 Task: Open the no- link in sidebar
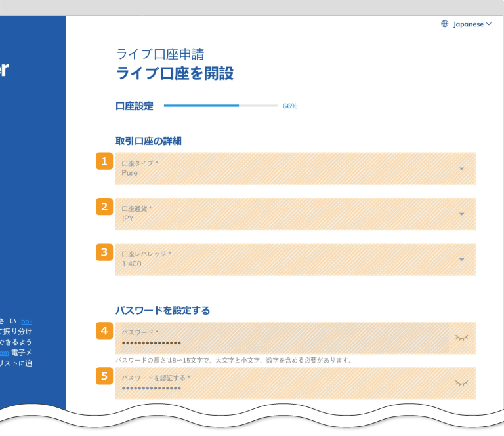coord(27,321)
